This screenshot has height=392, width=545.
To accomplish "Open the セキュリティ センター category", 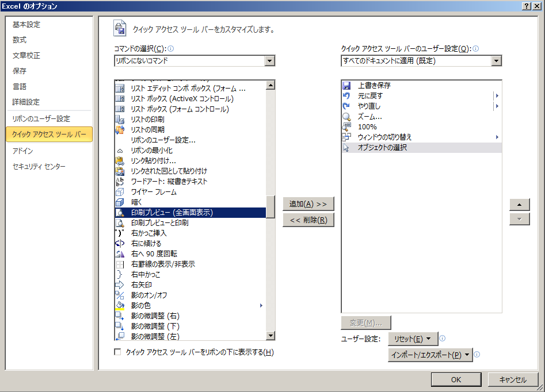I will pyautogui.click(x=49, y=167).
